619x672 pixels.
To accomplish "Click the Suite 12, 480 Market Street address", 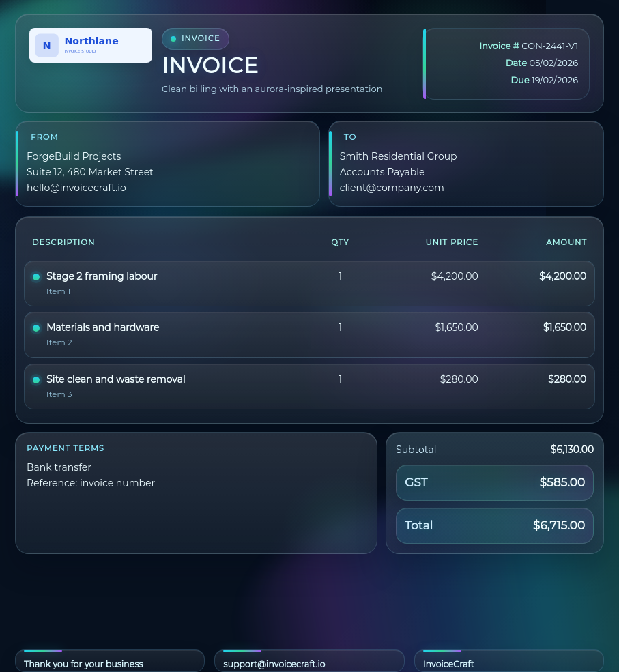I will 89,172.
